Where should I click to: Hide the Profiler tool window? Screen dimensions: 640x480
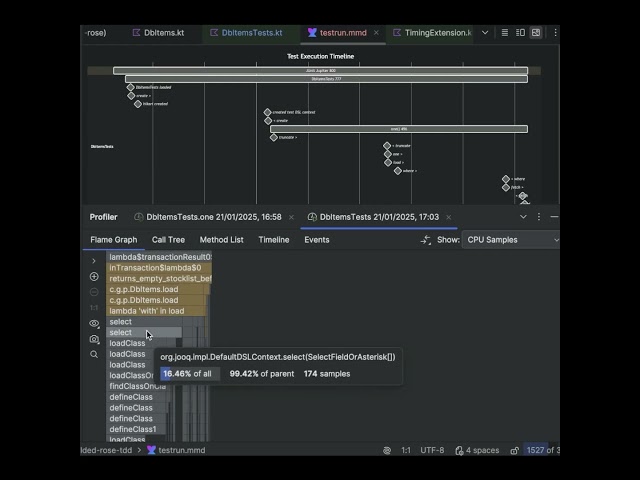click(x=554, y=217)
